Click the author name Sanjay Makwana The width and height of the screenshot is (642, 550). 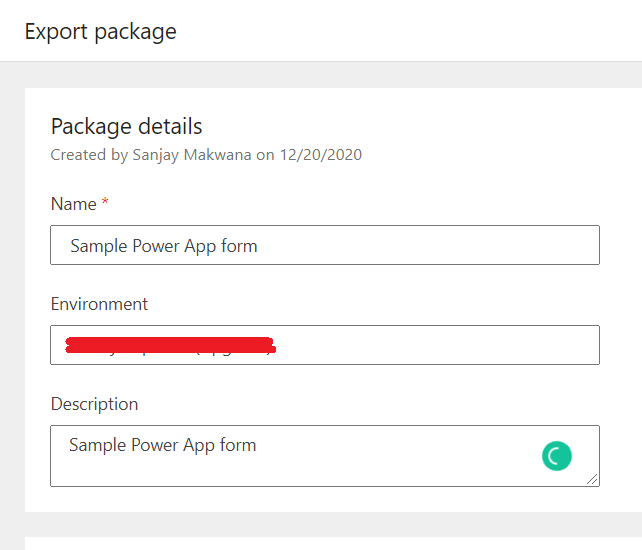tap(189, 155)
